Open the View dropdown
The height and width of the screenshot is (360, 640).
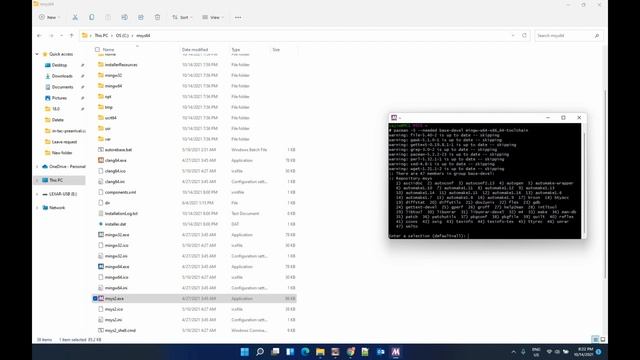click(212, 17)
